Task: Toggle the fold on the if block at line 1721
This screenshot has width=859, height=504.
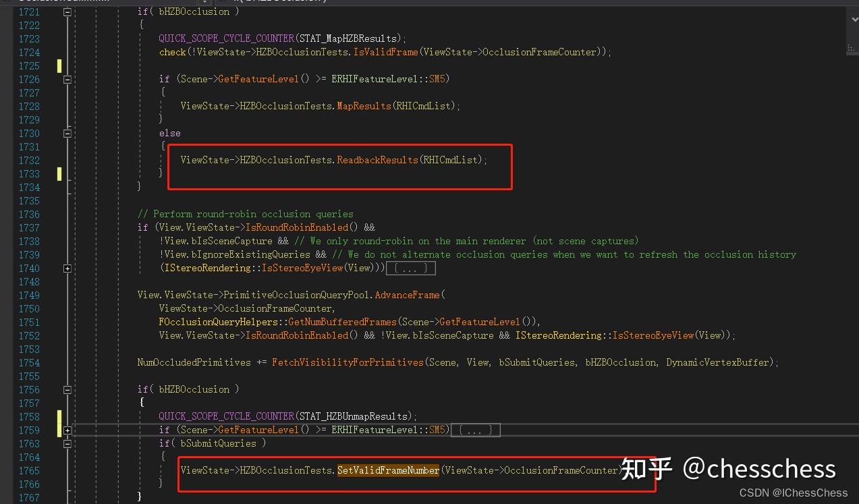Action: point(67,11)
